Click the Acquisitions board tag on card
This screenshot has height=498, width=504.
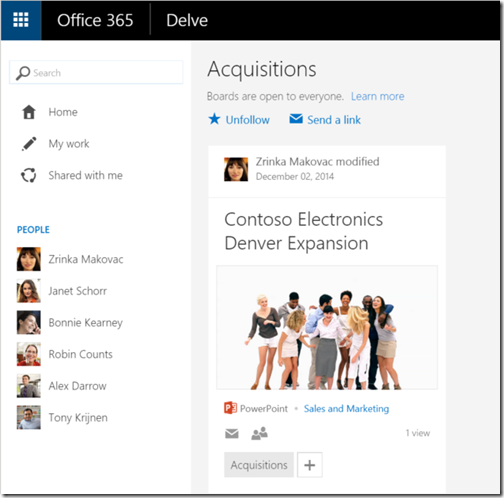(x=259, y=465)
